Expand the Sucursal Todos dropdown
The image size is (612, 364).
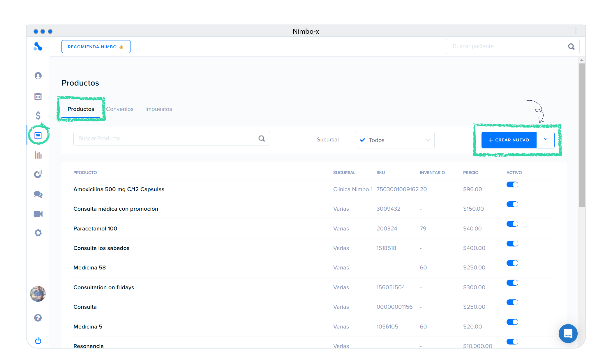point(395,140)
